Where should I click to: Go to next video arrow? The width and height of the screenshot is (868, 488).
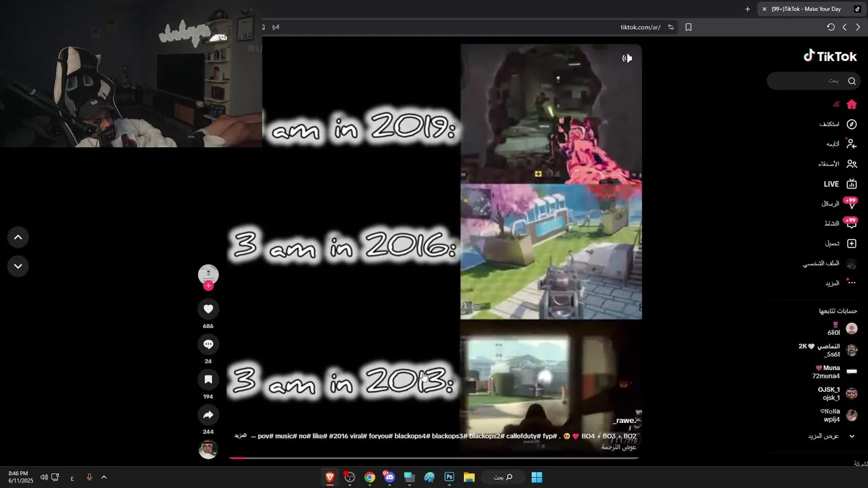(x=18, y=266)
